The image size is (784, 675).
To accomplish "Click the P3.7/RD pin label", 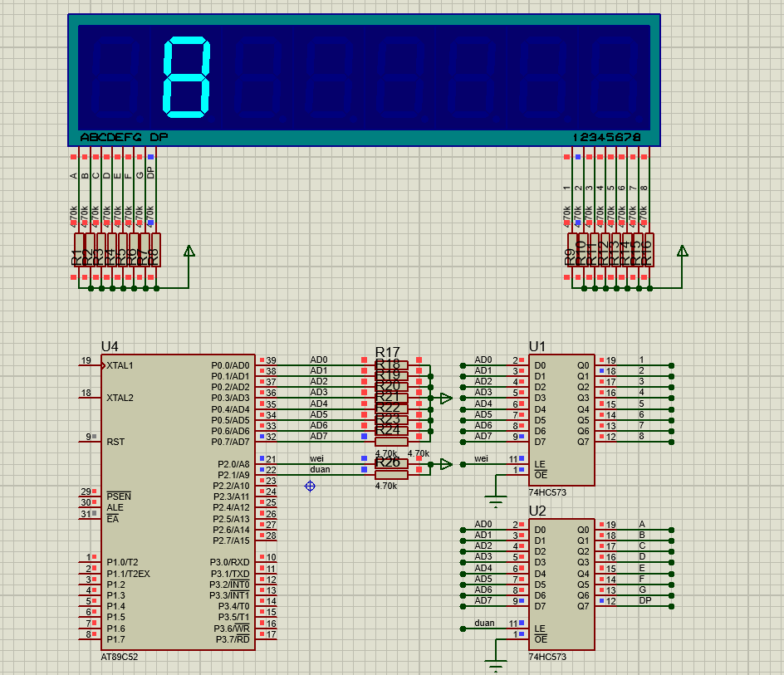I will point(233,639).
